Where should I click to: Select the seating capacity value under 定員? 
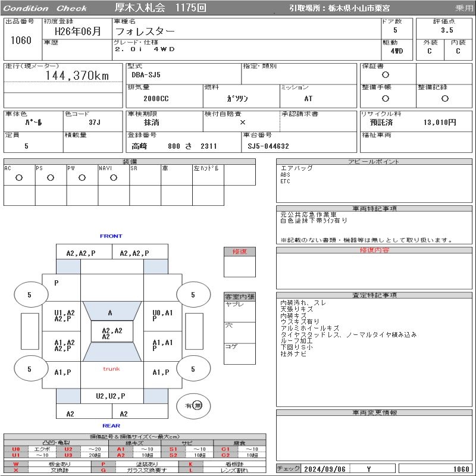(26, 146)
